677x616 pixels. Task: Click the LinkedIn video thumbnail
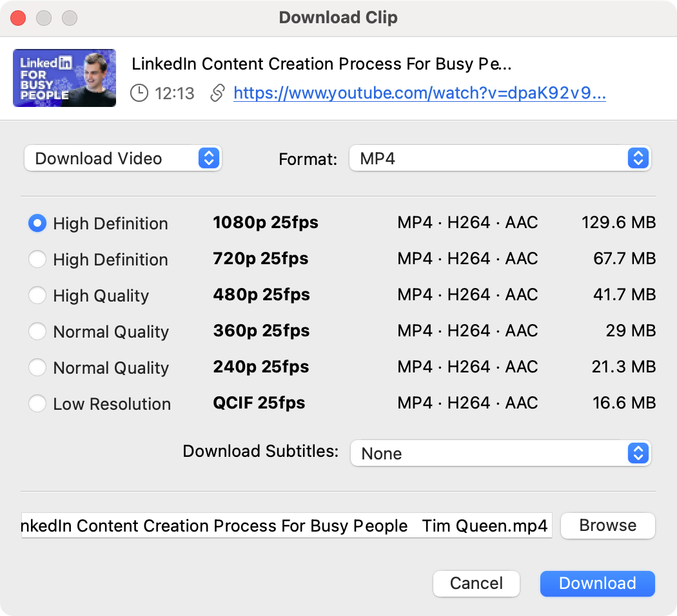point(64,78)
